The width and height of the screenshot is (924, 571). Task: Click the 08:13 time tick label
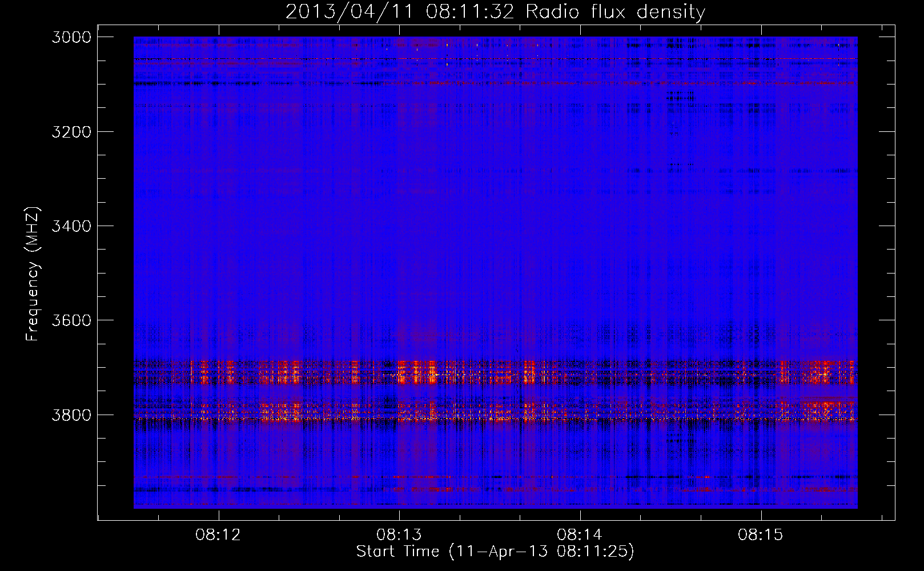click(399, 535)
